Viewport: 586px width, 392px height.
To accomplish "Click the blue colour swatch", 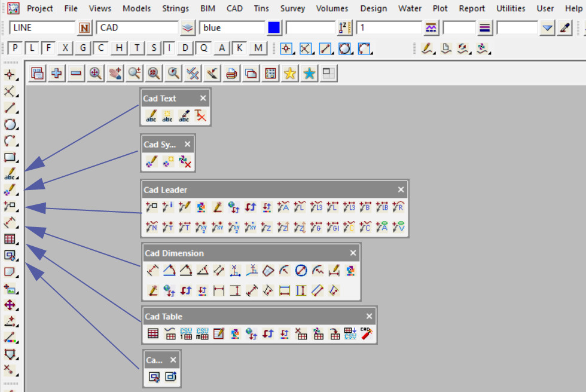I will (274, 28).
